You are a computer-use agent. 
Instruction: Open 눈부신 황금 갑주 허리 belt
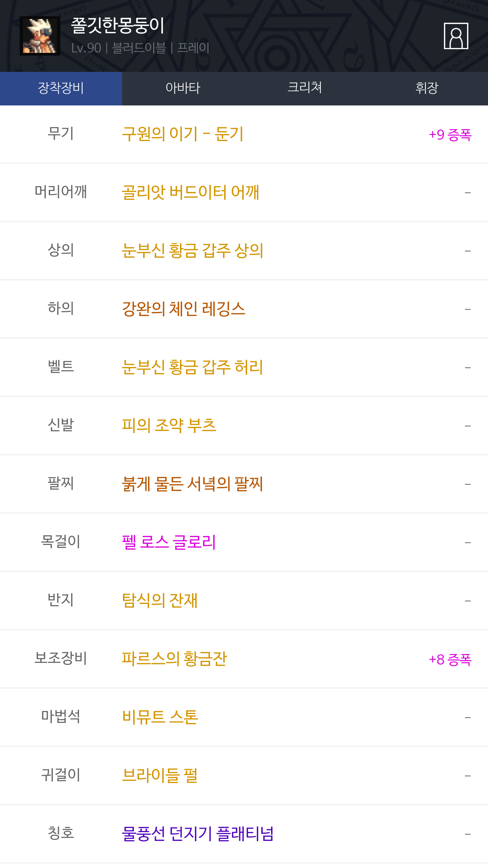(192, 367)
